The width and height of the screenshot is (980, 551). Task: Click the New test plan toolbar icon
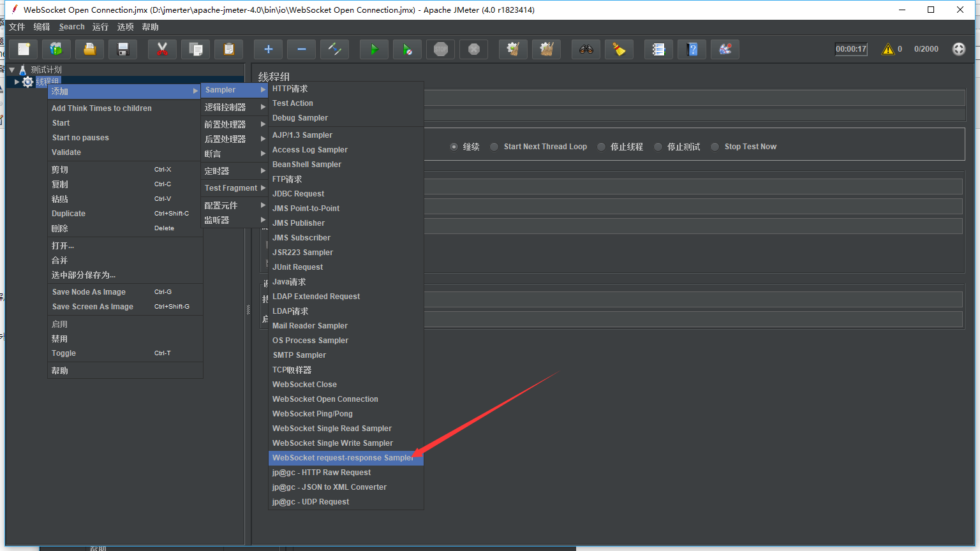tap(24, 49)
